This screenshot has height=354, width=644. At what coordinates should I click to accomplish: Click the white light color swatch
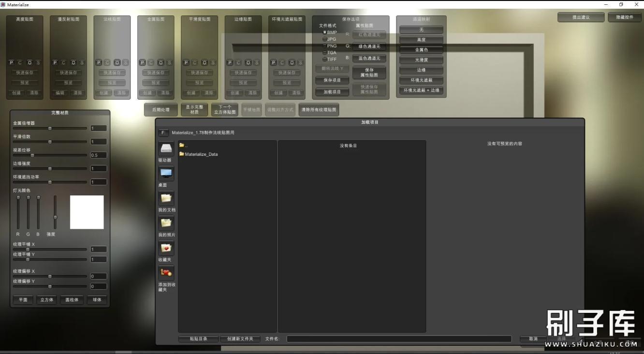(87, 212)
